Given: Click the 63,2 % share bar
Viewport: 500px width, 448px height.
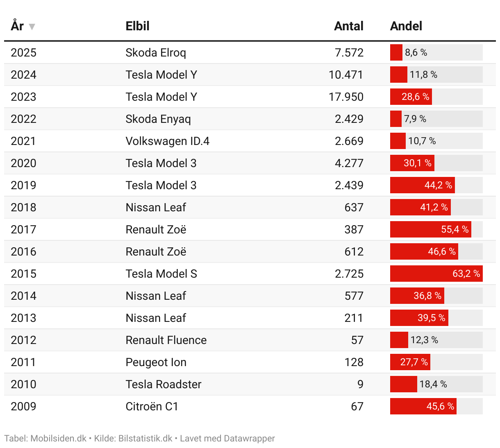Looking at the screenshot, I should coord(436,274).
